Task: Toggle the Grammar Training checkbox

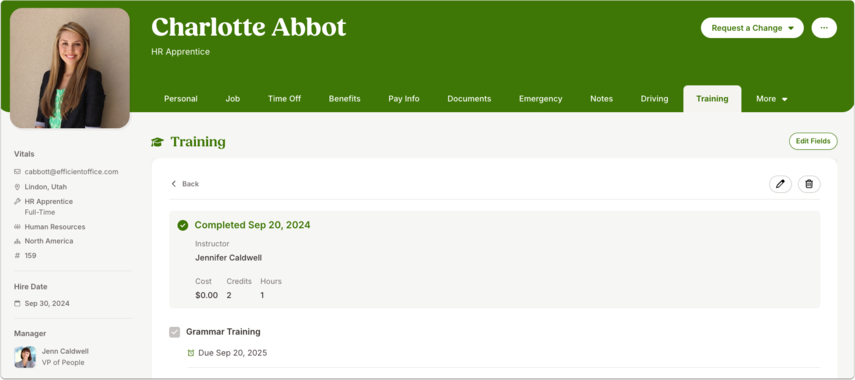Action: point(174,332)
